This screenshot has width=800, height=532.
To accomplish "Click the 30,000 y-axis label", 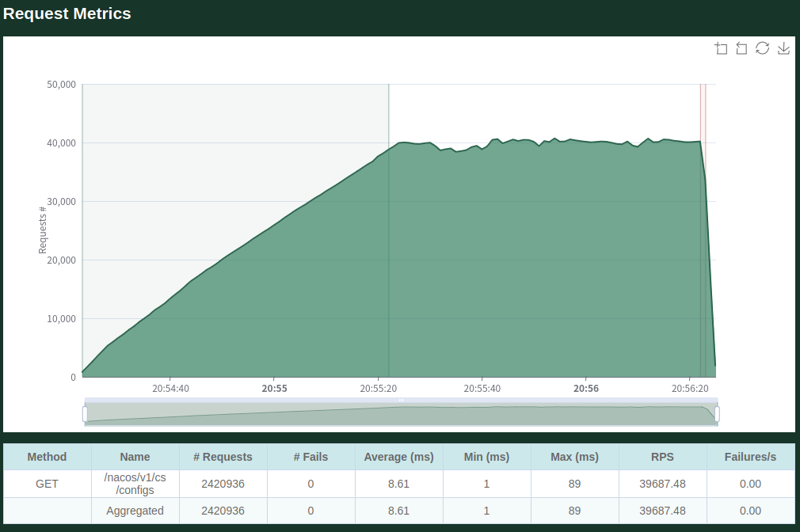I will pos(61,202).
